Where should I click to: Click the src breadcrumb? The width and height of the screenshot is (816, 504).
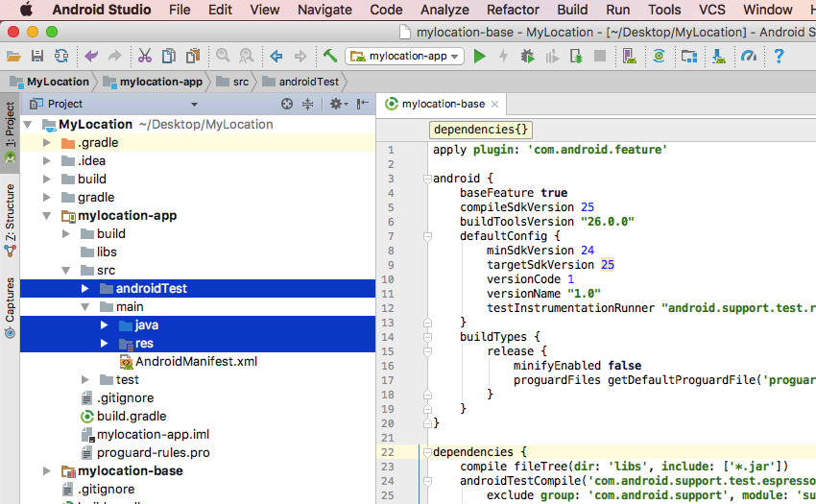[x=232, y=82]
